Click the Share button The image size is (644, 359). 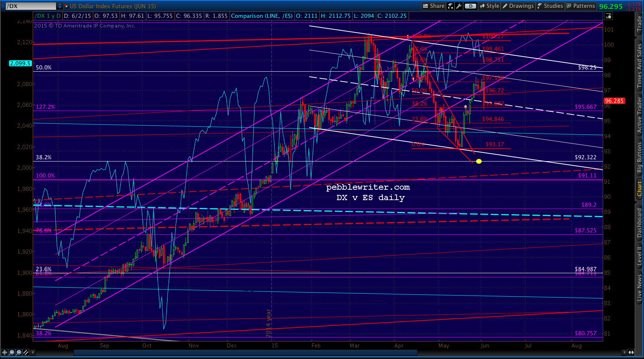433,6
